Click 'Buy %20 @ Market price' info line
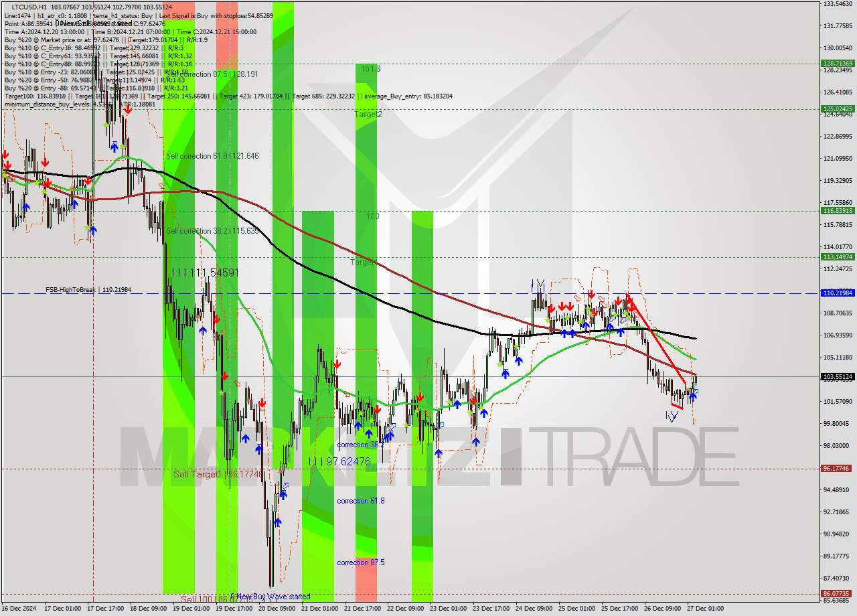Image resolution: width=857 pixels, height=616 pixels. (x=106, y=40)
